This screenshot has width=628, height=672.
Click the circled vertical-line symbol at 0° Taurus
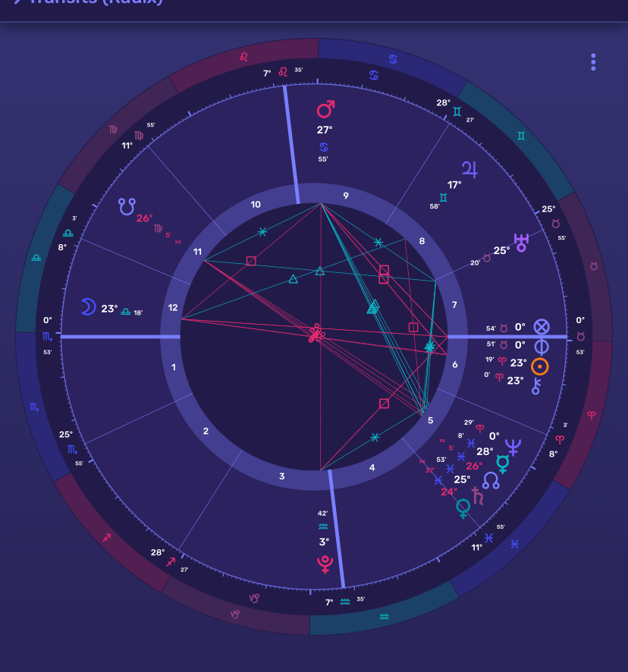coord(542,347)
